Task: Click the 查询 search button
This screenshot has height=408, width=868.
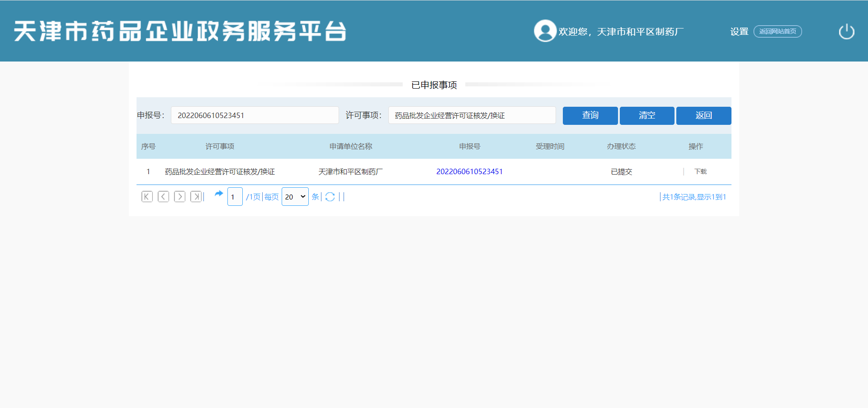Action: 590,115
